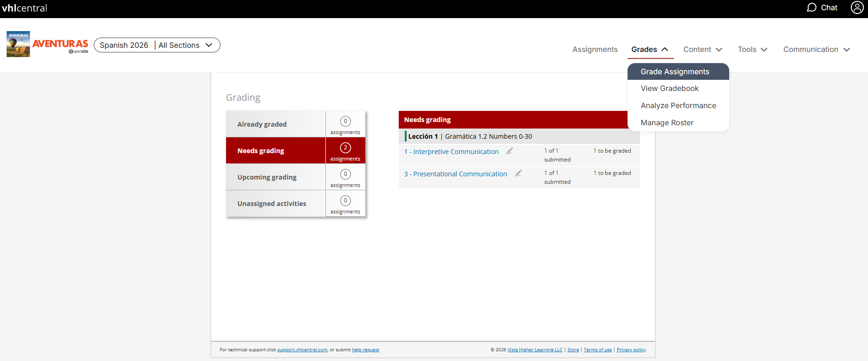
Task: Open the Store footer link
Action: coord(573,350)
